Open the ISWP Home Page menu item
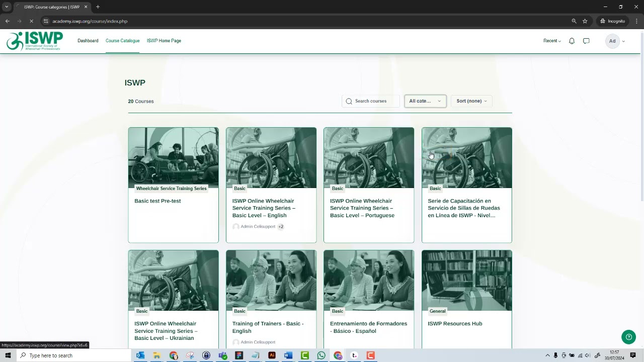 coord(164,41)
